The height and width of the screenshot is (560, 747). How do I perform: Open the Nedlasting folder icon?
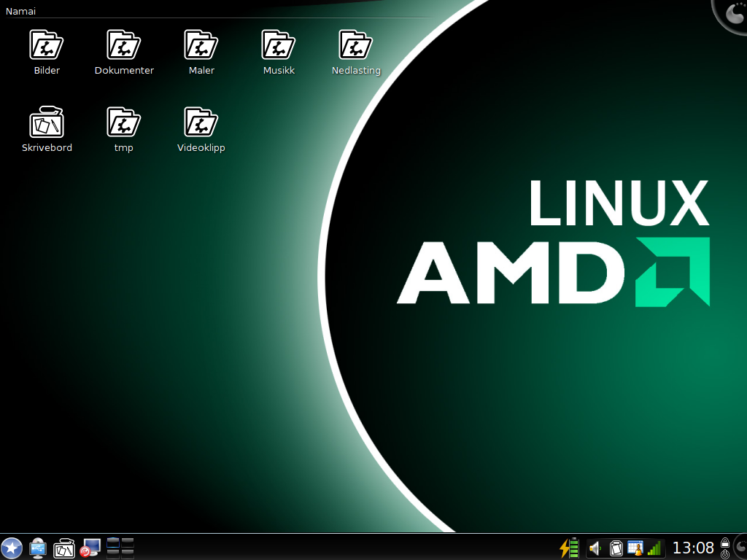(356, 46)
